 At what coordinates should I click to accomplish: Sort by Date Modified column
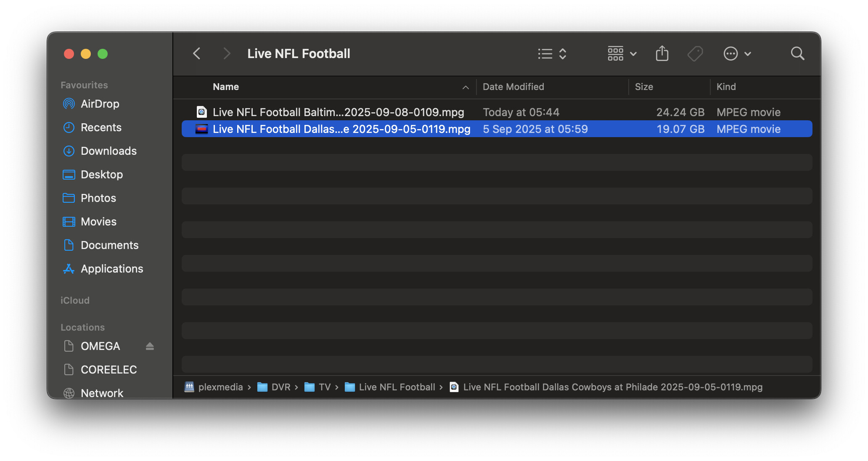click(x=513, y=87)
